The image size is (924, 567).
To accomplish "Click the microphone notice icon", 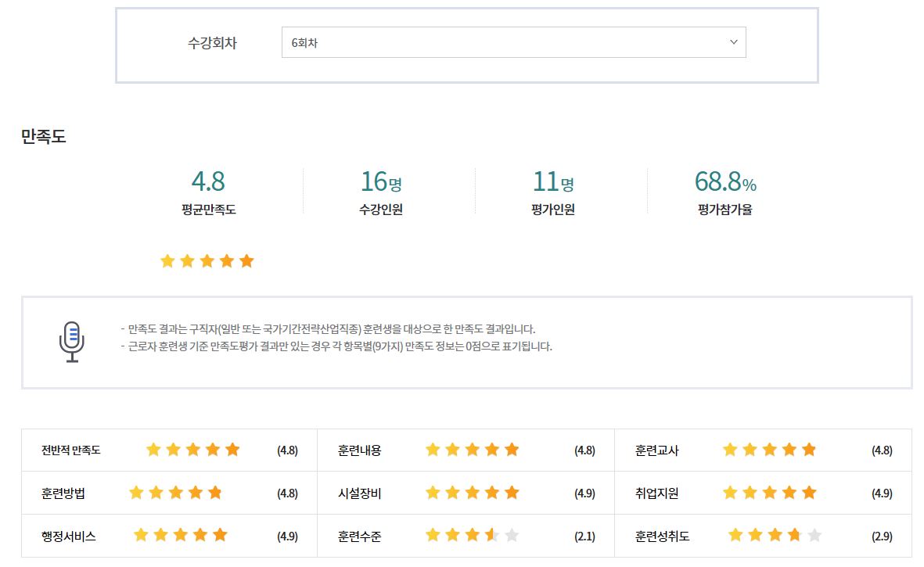I will tap(72, 342).
